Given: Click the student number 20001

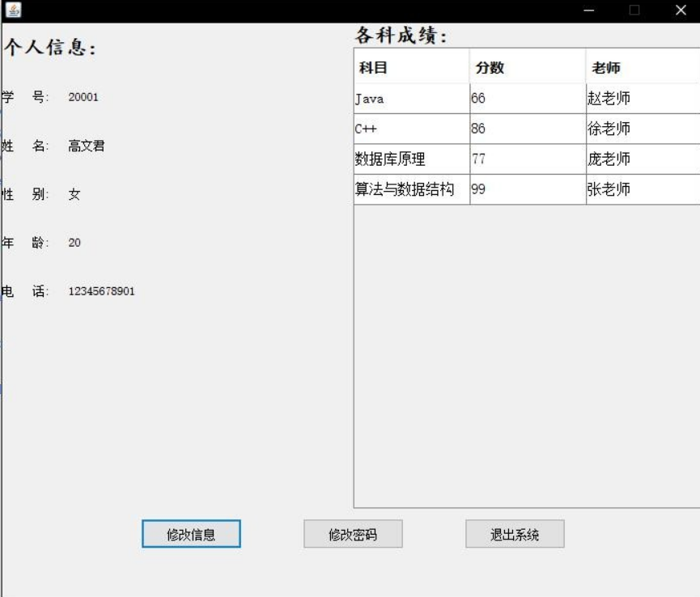Looking at the screenshot, I should (83, 97).
